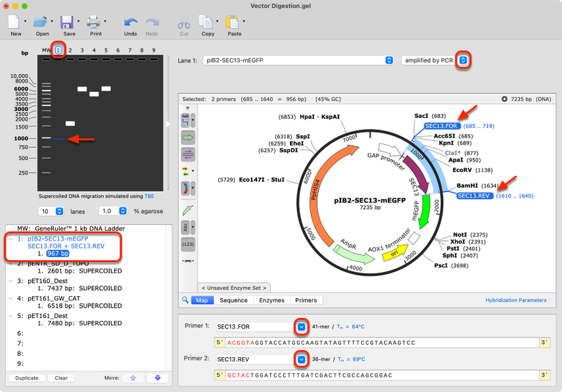Move lane down with the down arrow
The image size is (562, 392).
(x=157, y=378)
